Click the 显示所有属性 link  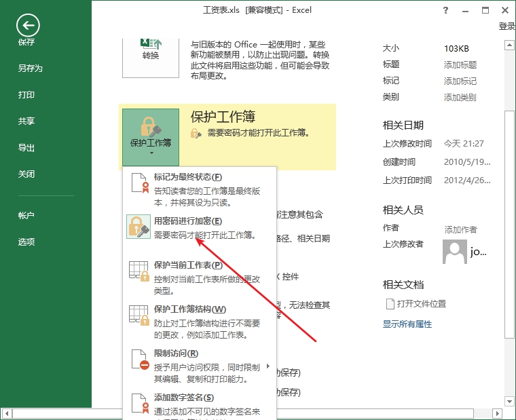point(407,324)
